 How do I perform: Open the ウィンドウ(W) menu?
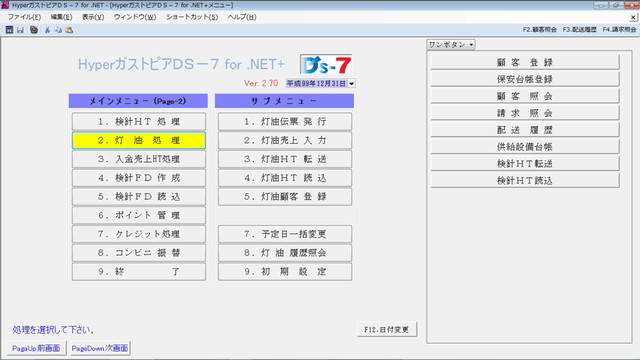point(135,17)
